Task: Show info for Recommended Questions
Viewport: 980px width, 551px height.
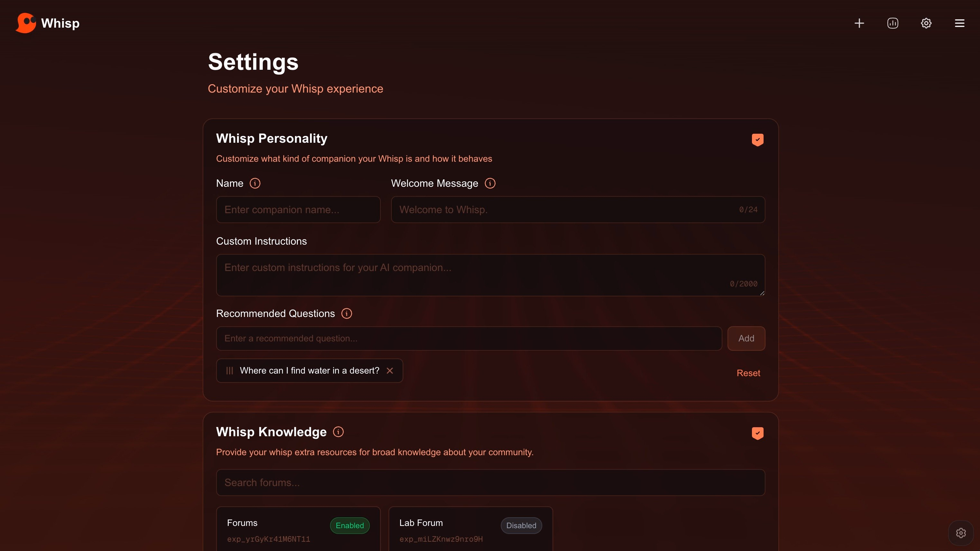Action: [347, 313]
